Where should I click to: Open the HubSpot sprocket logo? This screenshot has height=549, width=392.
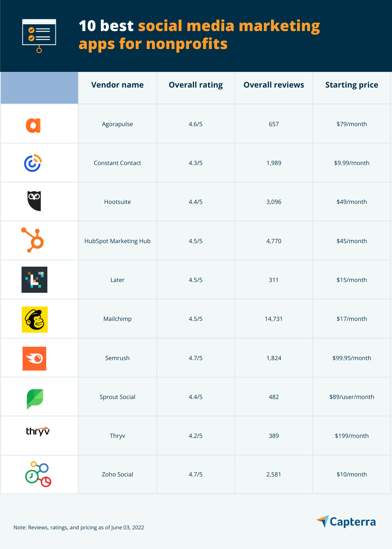pyautogui.click(x=32, y=240)
